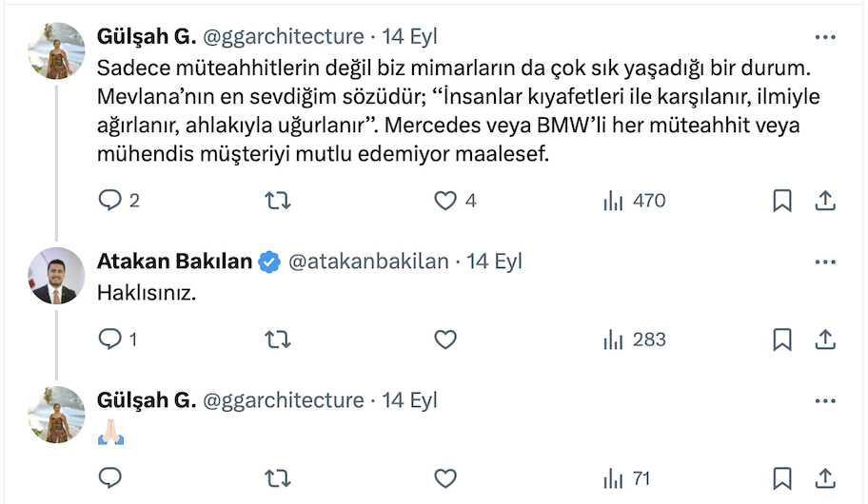Image resolution: width=868 pixels, height=504 pixels.
Task: Open more options on Atakan Bakılan's tweet
Action: coord(825,262)
